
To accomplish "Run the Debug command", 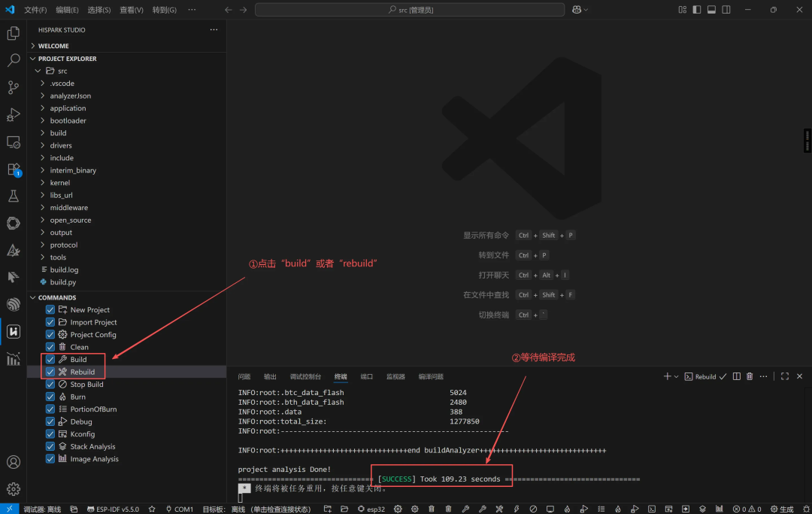I will coord(80,421).
